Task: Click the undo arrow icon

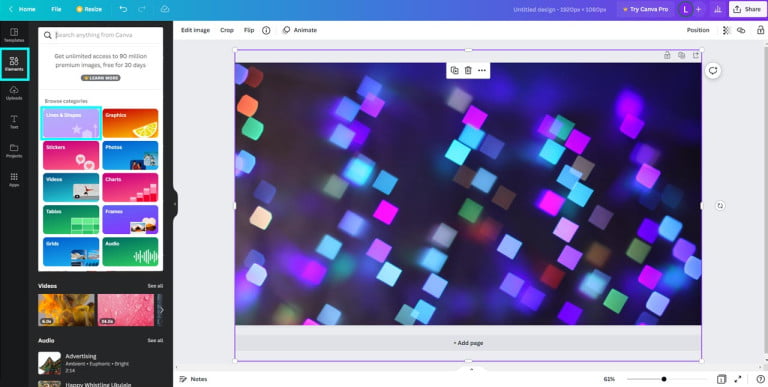Action: 123,9
